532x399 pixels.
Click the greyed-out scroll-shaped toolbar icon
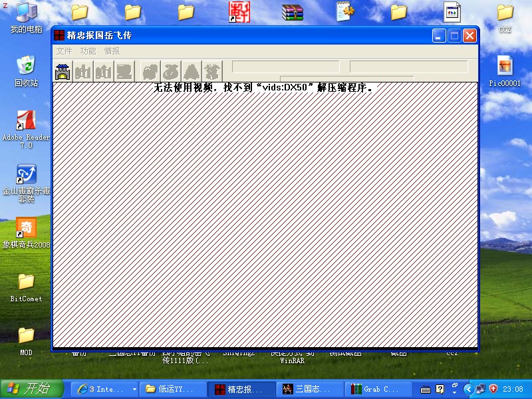(x=124, y=72)
